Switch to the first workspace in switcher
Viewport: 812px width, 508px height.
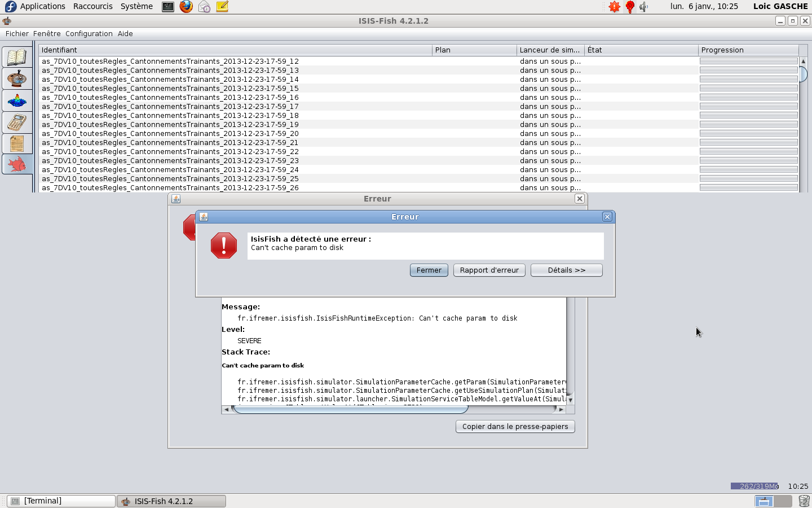764,501
